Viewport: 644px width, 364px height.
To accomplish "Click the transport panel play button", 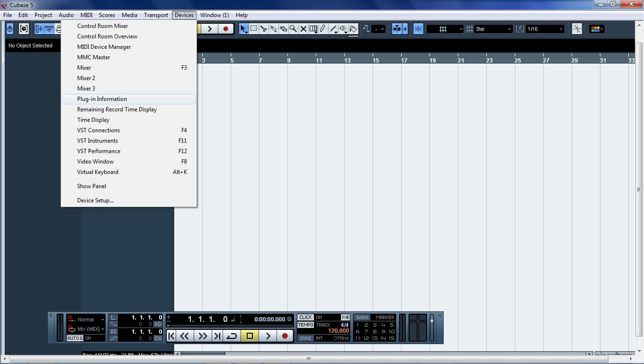I will [268, 336].
